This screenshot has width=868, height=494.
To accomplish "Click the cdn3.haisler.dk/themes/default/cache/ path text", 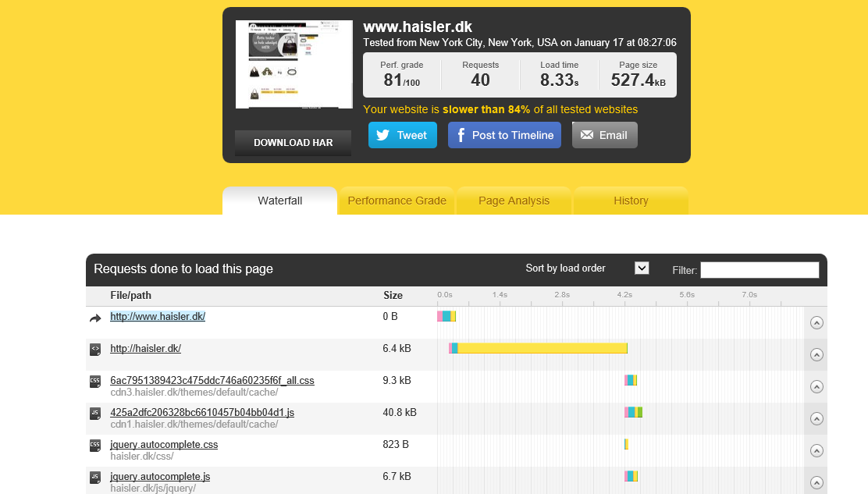I will click(x=194, y=393).
